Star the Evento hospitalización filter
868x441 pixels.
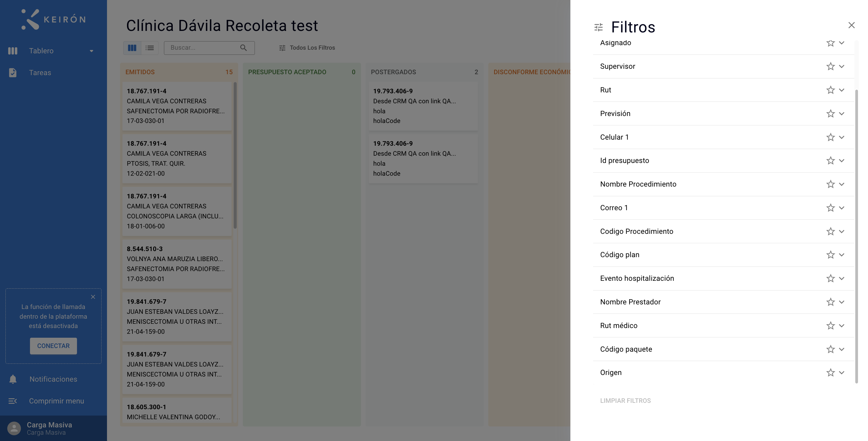pos(830,278)
